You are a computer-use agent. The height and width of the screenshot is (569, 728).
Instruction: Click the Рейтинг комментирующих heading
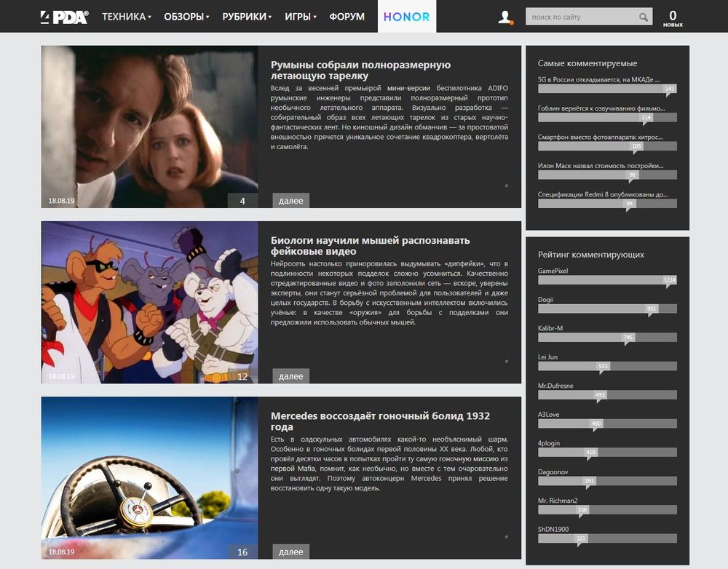point(590,255)
